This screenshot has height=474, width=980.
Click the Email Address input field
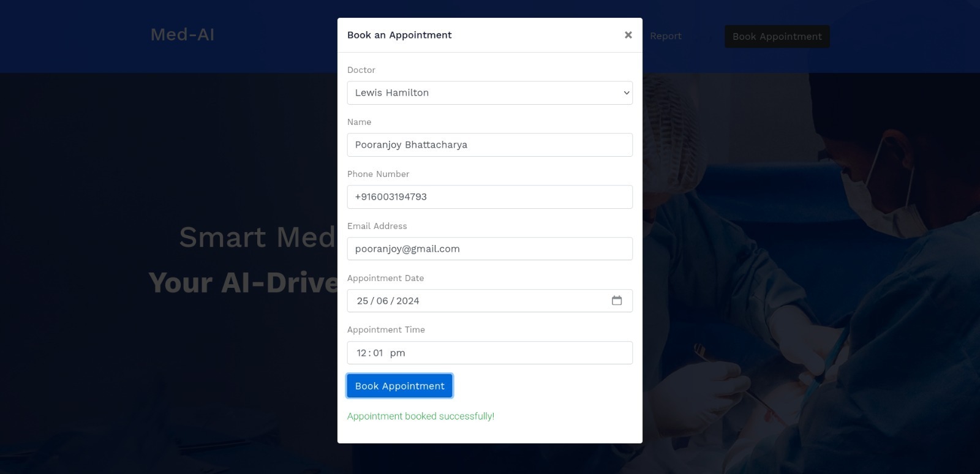pyautogui.click(x=490, y=249)
